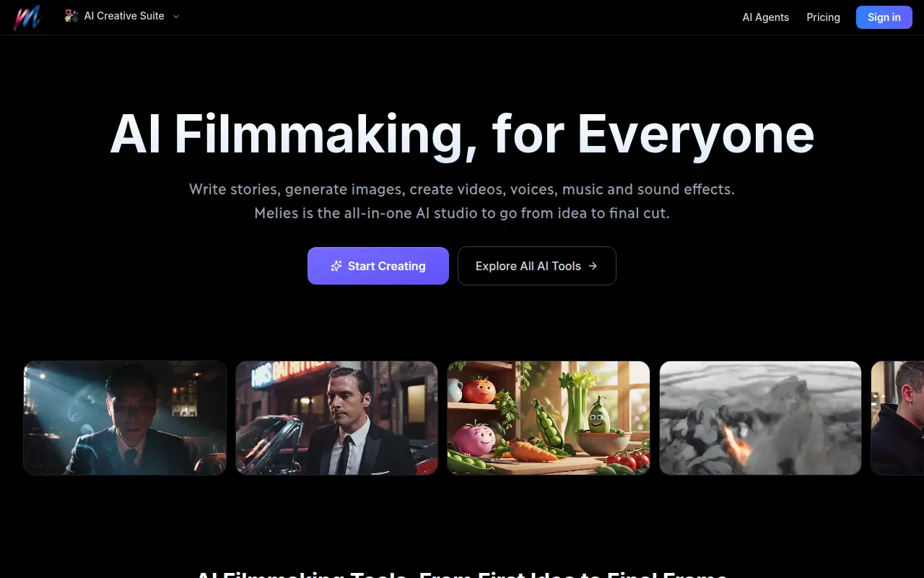Screen dimensions: 924x578
Task: Open the partially visible rightmost thumbnail
Action: pos(897,418)
